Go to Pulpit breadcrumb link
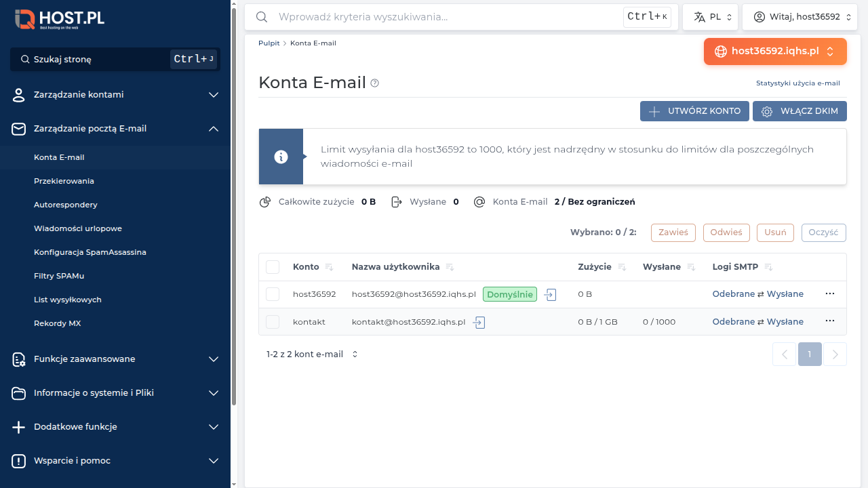Screen dimensions: 868x488 tap(269, 43)
